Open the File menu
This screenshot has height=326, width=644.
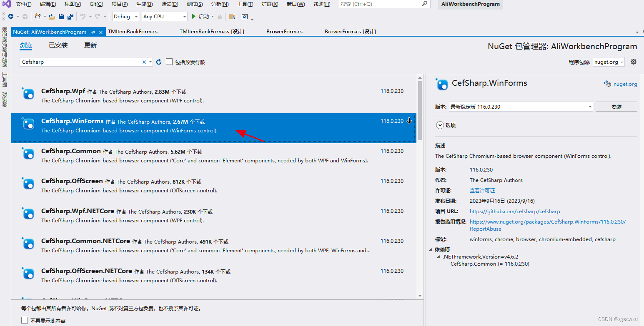tap(24, 4)
